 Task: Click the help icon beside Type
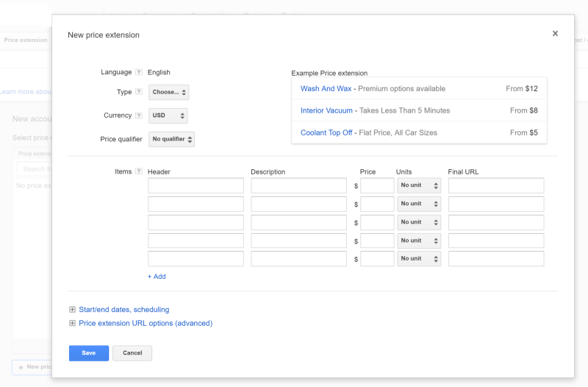click(139, 92)
